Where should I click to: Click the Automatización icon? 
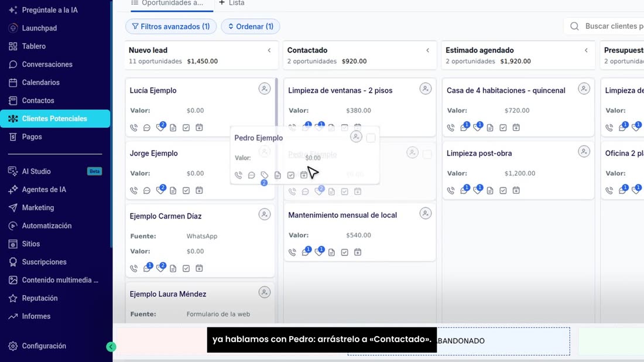coord(13,226)
